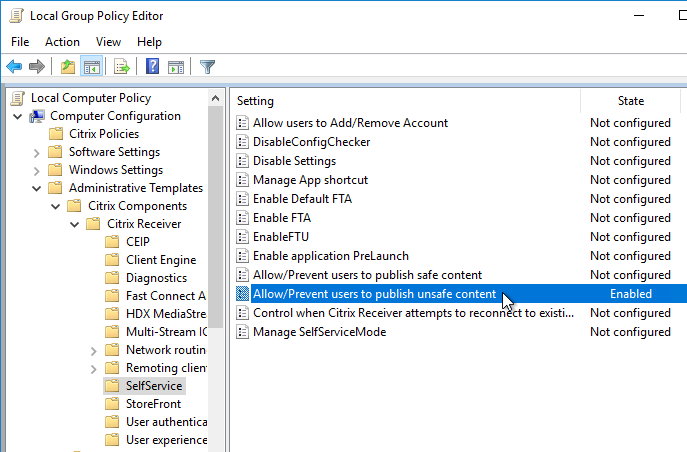Open the File menu
Image resolution: width=687 pixels, height=452 pixels.
[20, 42]
